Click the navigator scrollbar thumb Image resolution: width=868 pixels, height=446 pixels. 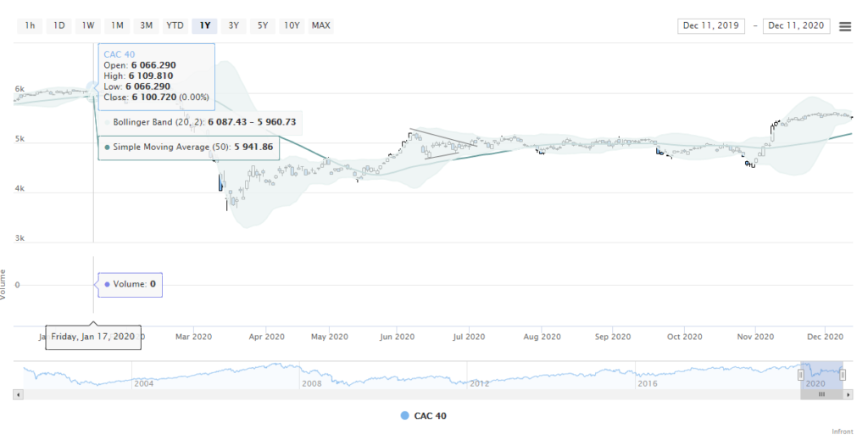pos(821,394)
